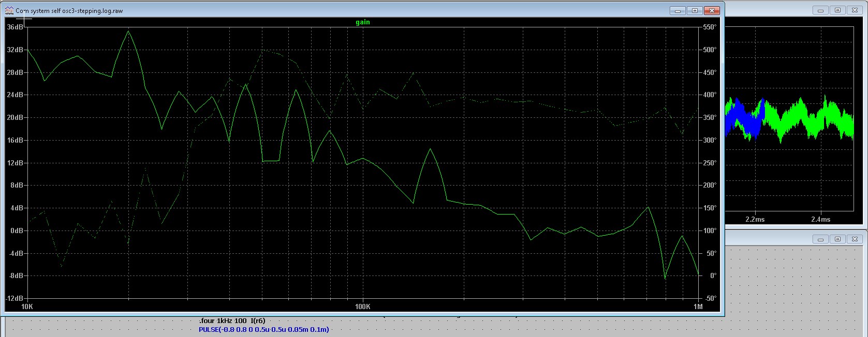Click the 10K frequency axis label

click(27, 307)
